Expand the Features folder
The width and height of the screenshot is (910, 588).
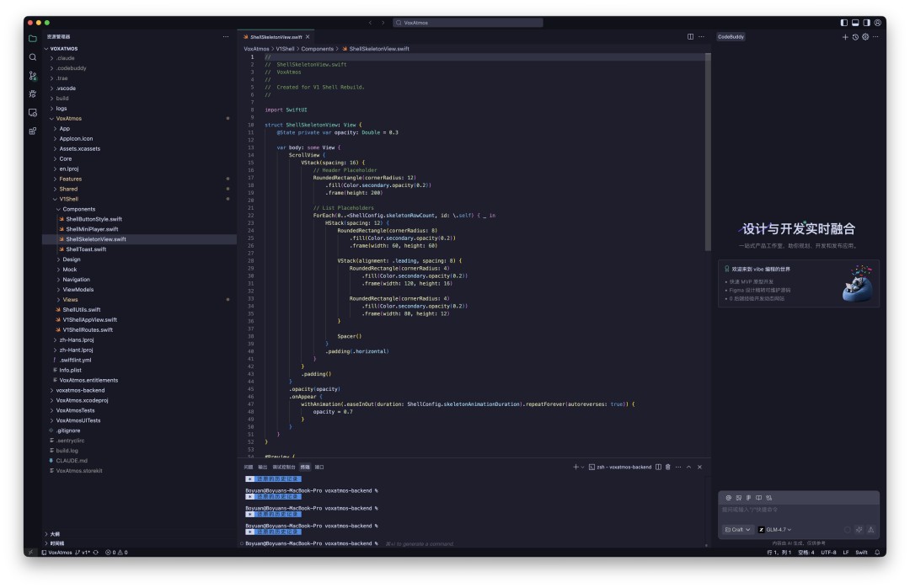[x=71, y=179]
